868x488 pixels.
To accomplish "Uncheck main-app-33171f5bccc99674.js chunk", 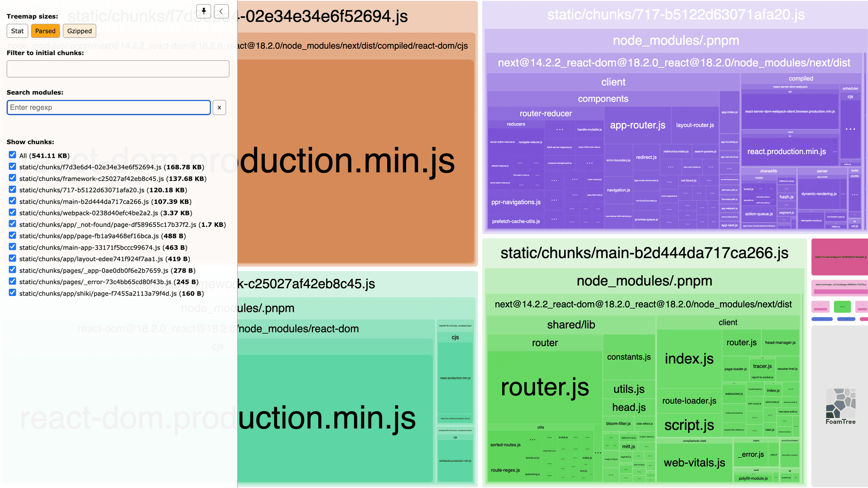I will pyautogui.click(x=13, y=247).
